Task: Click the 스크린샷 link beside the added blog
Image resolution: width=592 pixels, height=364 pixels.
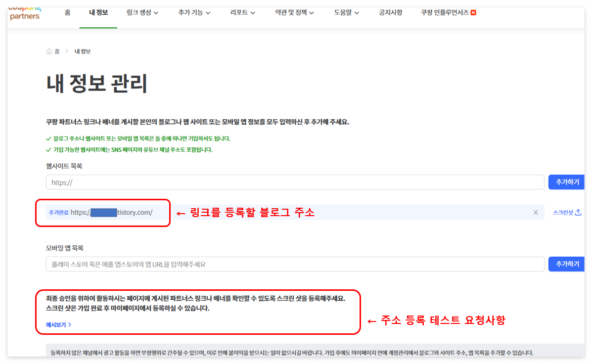Action: 563,212
